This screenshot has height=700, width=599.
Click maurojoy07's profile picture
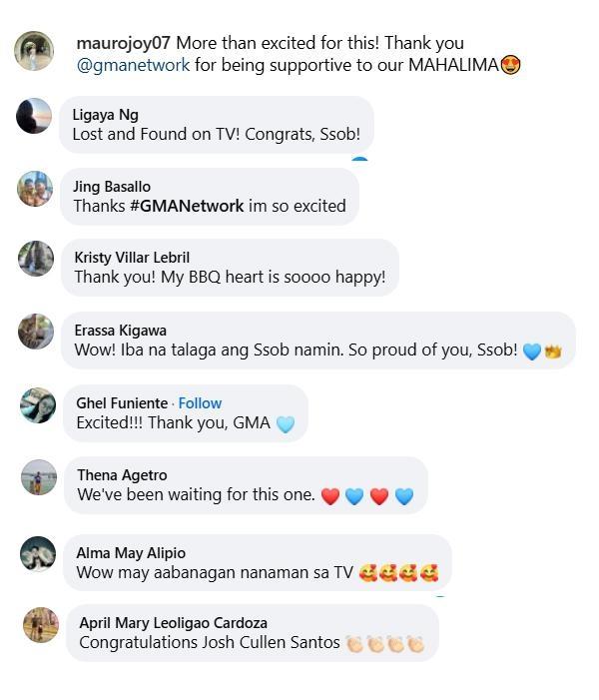33,51
